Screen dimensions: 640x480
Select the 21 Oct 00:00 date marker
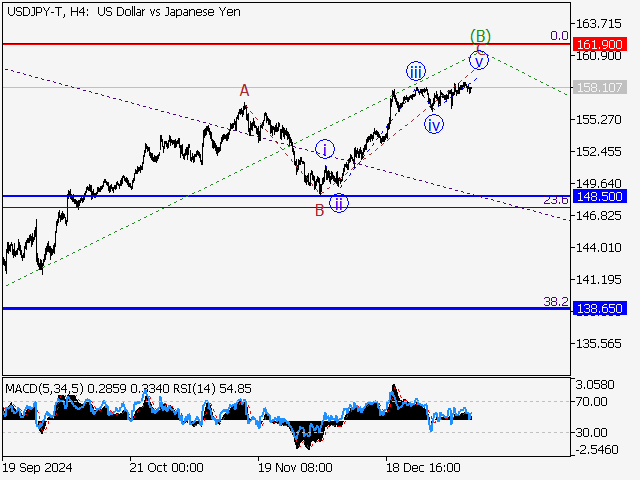(x=166, y=467)
